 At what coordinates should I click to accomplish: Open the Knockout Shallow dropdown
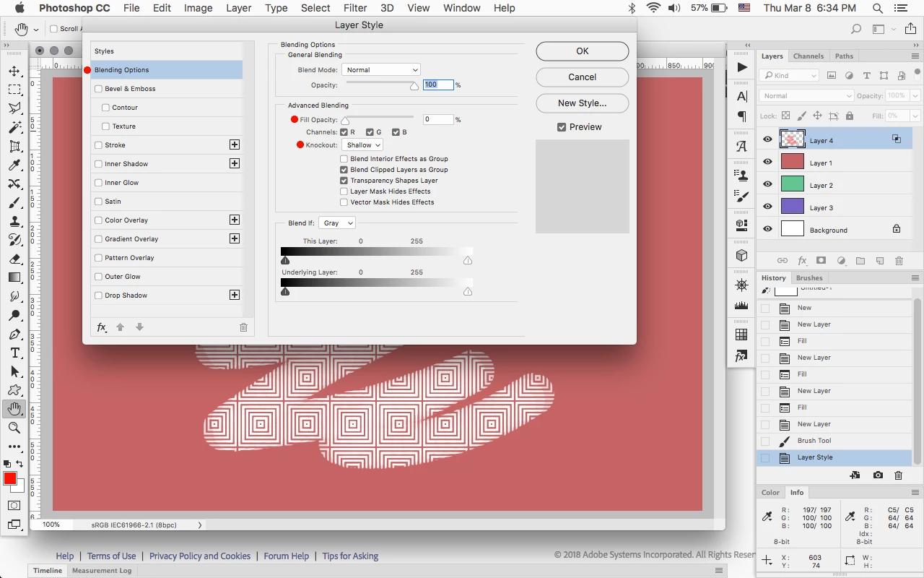click(362, 145)
